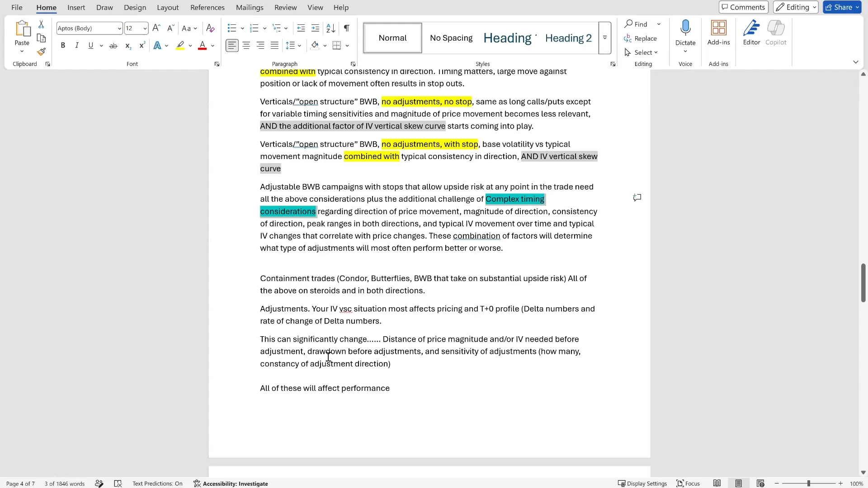Open the Comments pane
This screenshot has height=488, width=868.
coord(744,7)
